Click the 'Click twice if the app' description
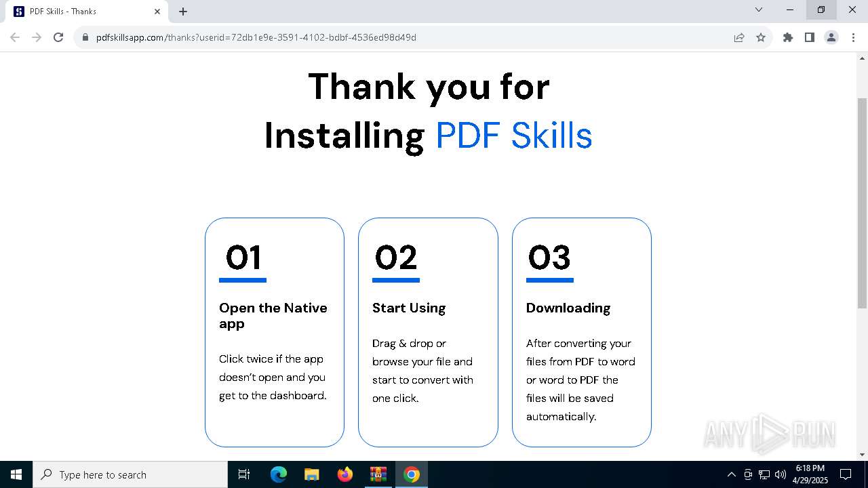Screen dimensions: 868x488 [273, 377]
